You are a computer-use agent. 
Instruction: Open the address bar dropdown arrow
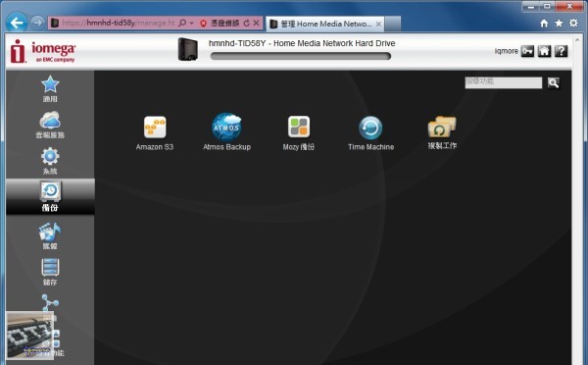(x=192, y=24)
